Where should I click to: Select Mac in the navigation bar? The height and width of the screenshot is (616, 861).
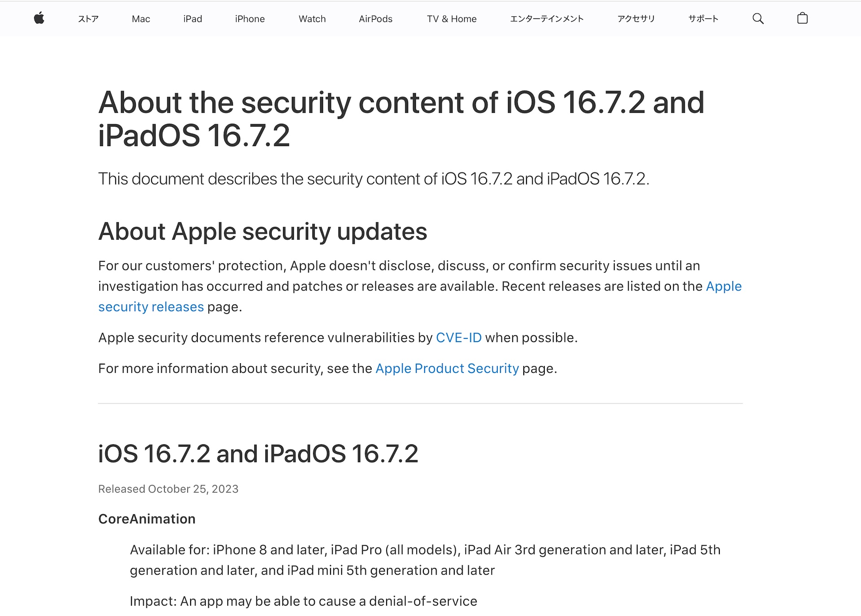141,19
